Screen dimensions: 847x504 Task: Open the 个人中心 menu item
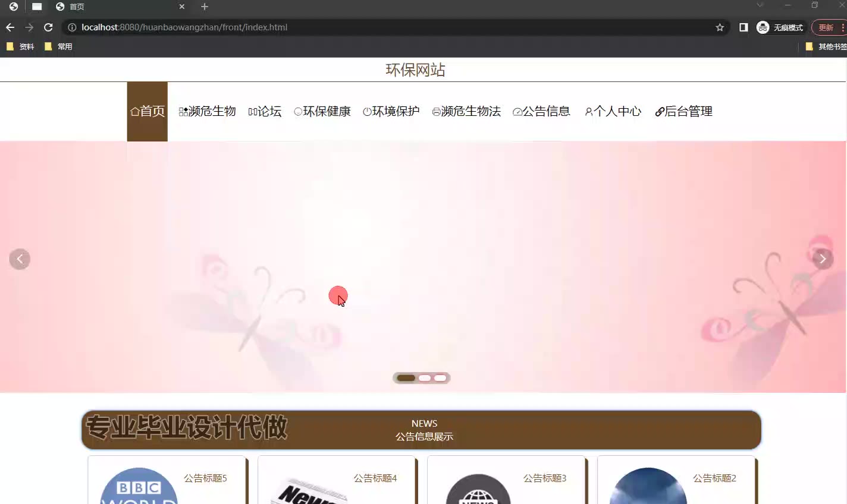(613, 111)
